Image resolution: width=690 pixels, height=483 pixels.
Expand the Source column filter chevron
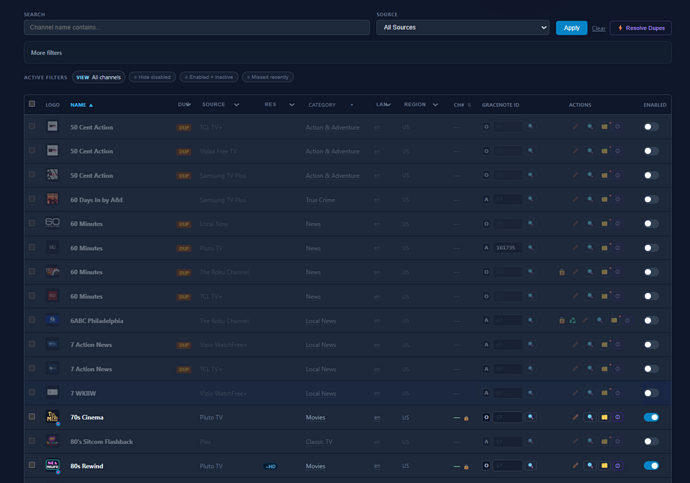pos(236,105)
